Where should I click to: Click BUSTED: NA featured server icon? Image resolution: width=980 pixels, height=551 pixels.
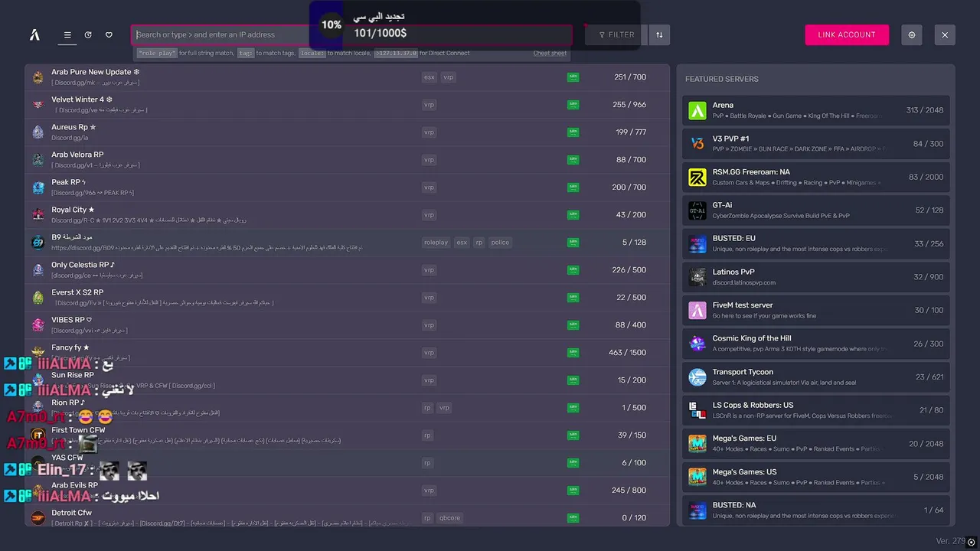(697, 510)
